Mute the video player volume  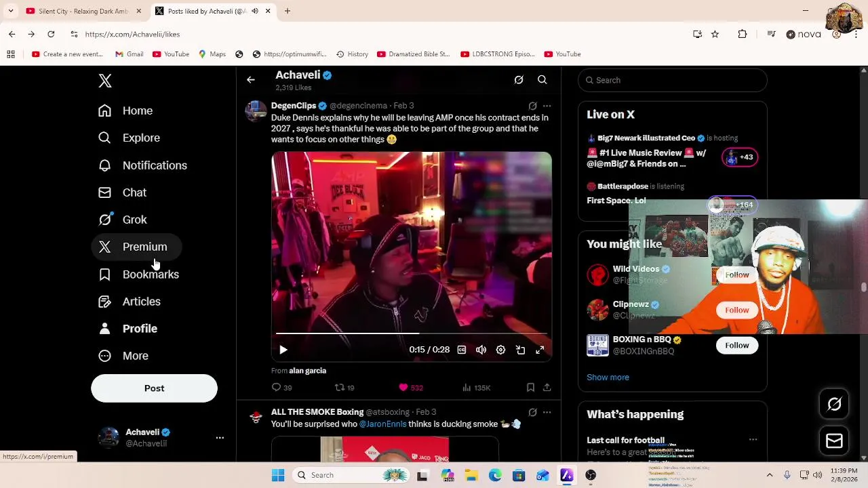481,350
